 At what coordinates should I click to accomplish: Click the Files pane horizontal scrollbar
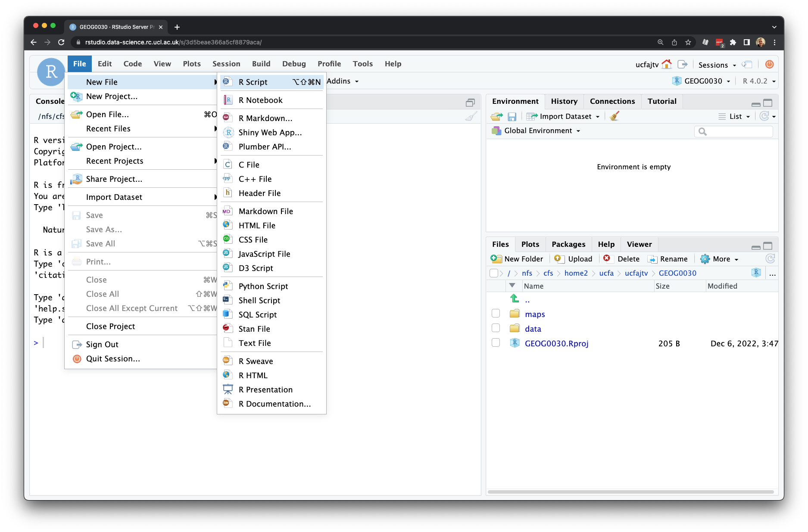pos(630,492)
